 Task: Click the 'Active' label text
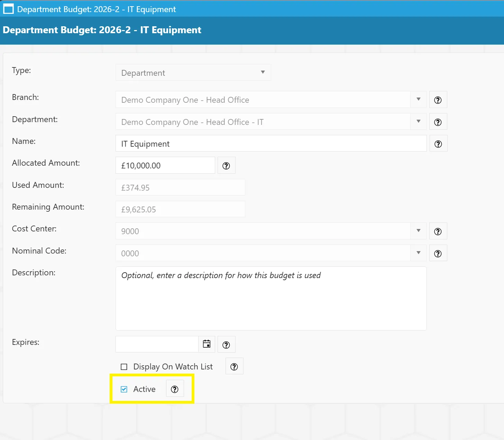pyautogui.click(x=144, y=389)
